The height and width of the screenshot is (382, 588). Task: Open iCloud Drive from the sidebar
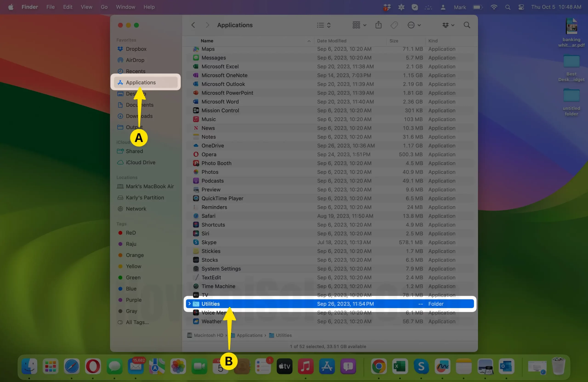[140, 162]
